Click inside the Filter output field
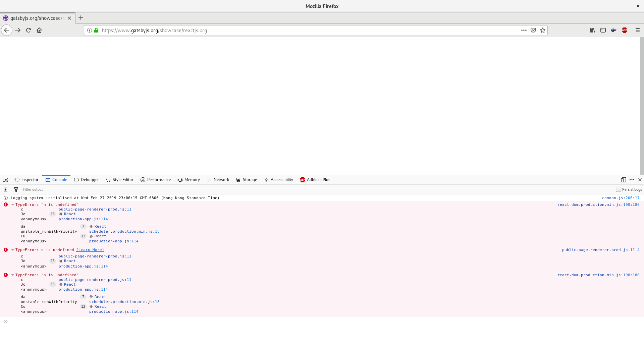 tap(67, 189)
